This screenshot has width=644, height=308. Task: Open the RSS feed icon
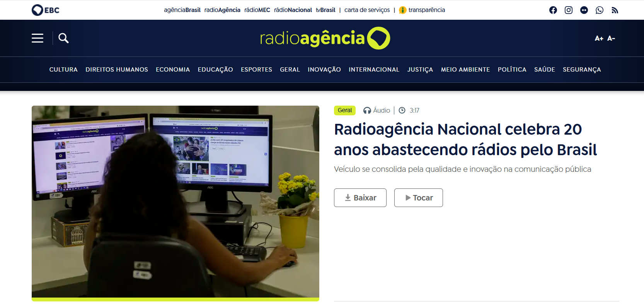[615, 10]
